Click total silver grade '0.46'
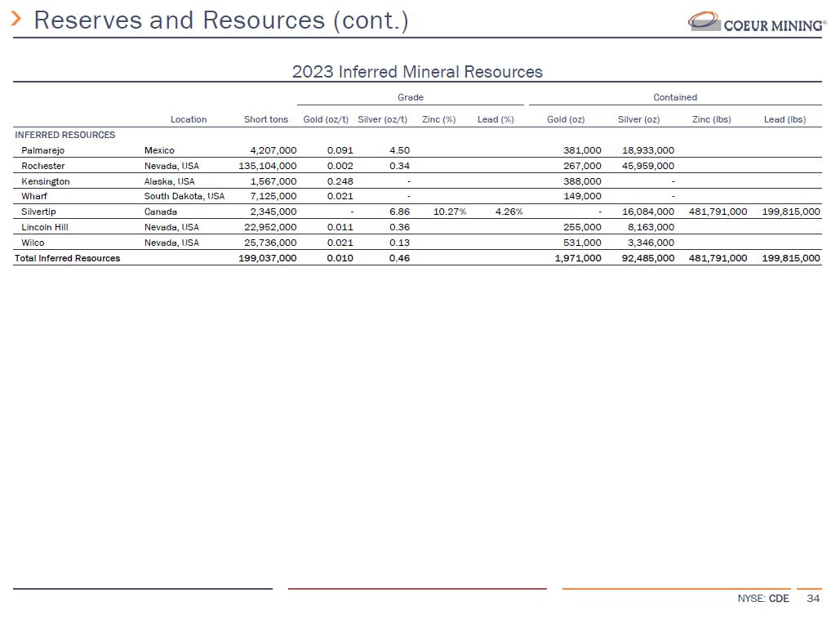 click(400, 258)
